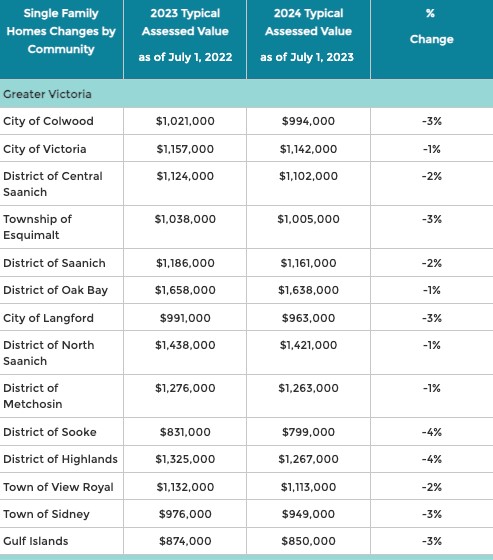Image resolution: width=493 pixels, height=560 pixels.
Task: Click the Greater Victoria section header
Action: coord(47,94)
